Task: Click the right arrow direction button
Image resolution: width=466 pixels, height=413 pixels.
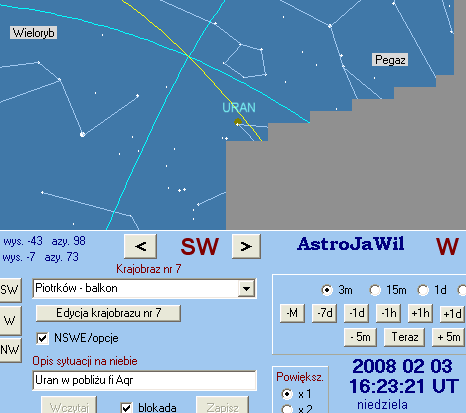Action: [246, 246]
